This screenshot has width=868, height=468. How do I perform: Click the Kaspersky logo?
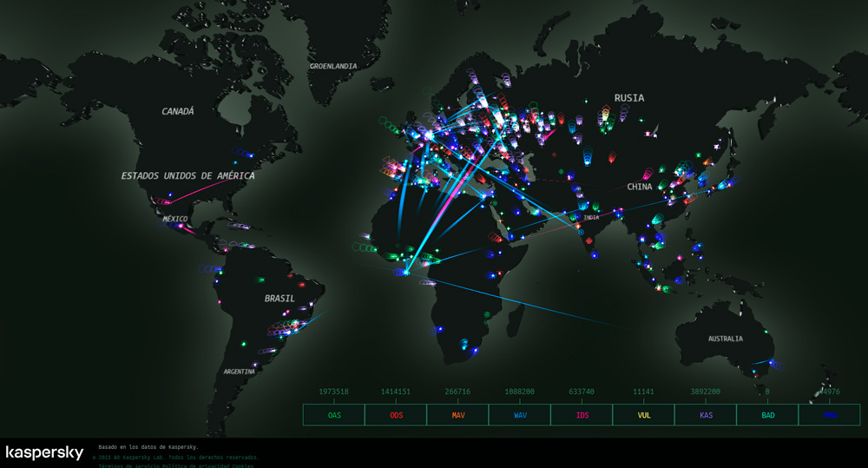tap(44, 452)
